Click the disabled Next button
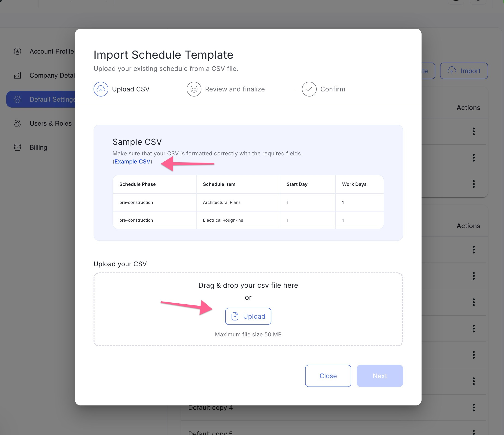This screenshot has height=435, width=504. click(x=380, y=376)
